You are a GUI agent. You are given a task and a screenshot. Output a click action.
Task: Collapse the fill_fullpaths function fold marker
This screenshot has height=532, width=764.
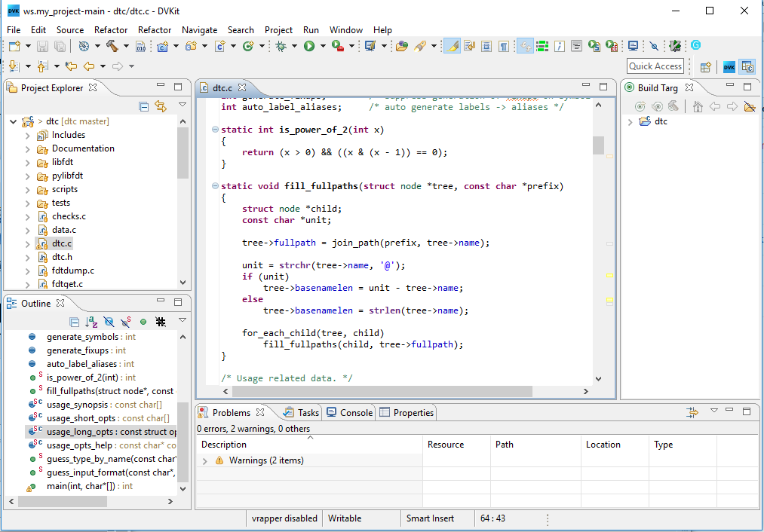215,186
